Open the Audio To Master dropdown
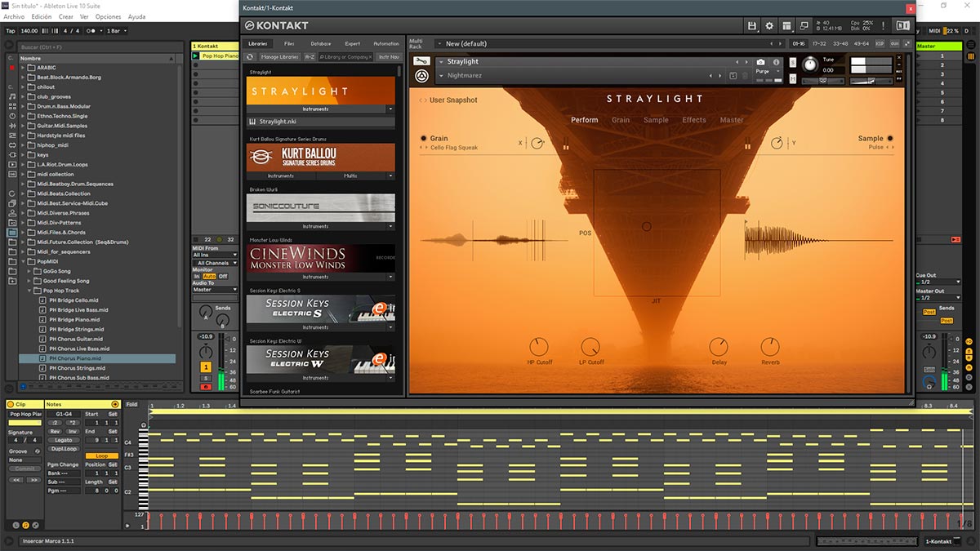This screenshot has height=551, width=980. pyautogui.click(x=214, y=290)
